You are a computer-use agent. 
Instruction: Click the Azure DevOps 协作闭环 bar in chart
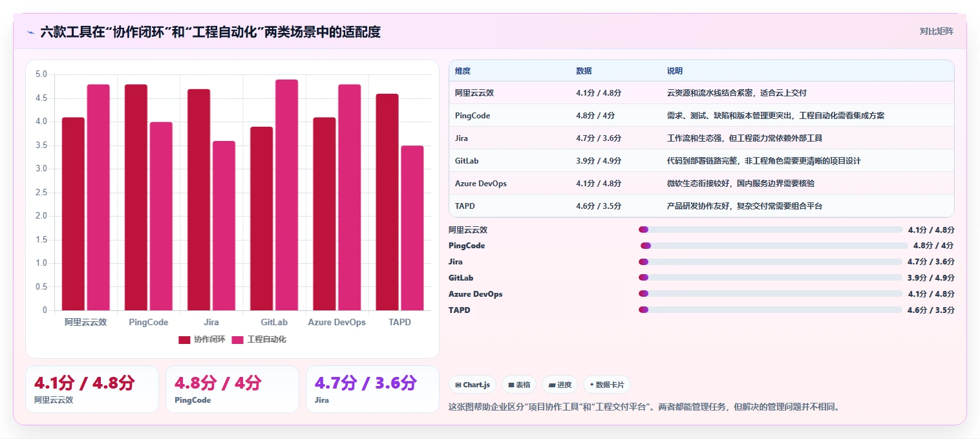click(325, 213)
